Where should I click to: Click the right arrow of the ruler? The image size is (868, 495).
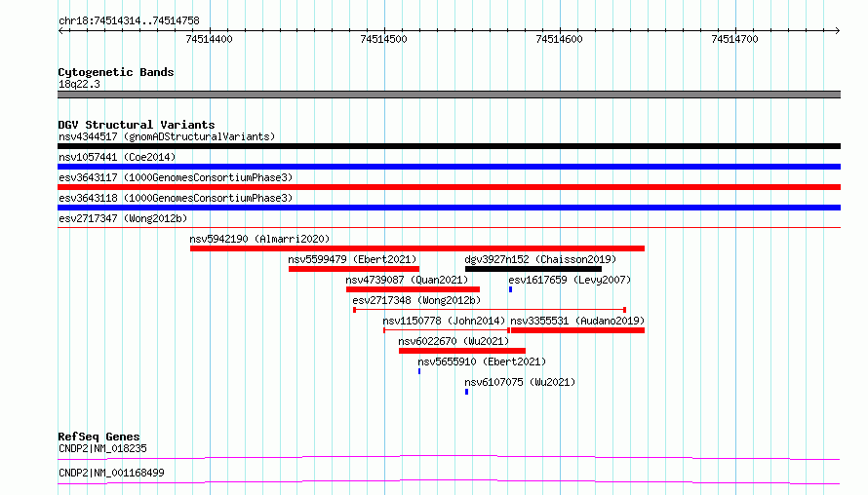point(837,30)
